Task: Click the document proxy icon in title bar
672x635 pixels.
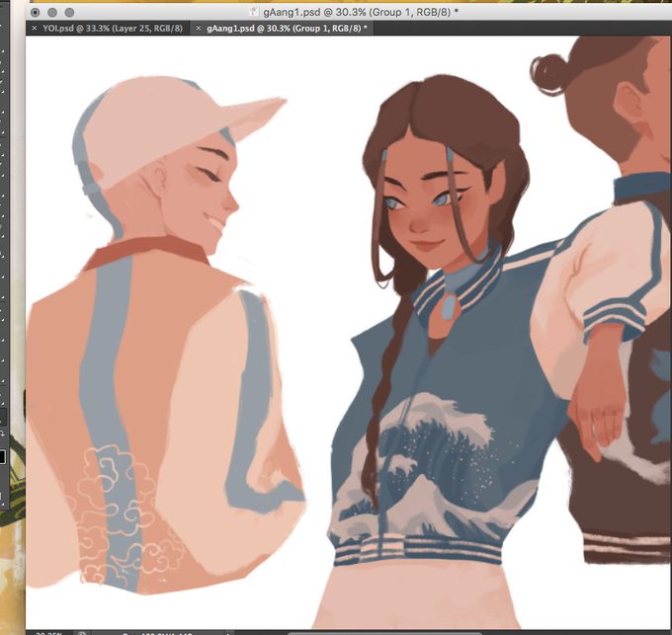Action: click(253, 12)
